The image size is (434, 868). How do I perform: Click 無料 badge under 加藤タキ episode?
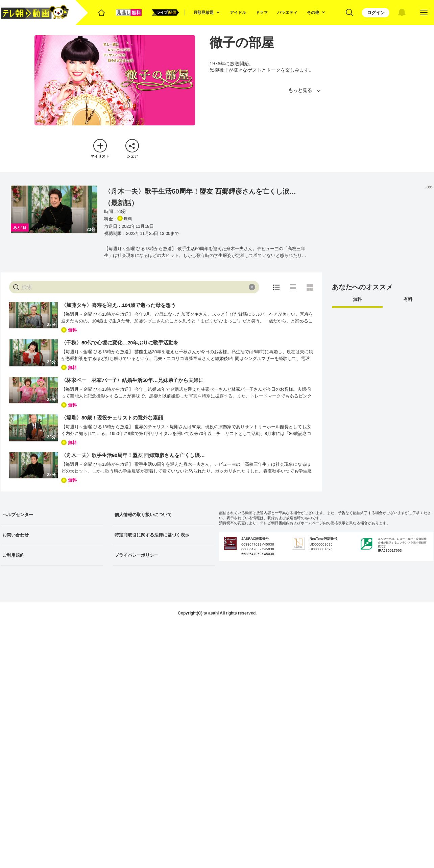pyautogui.click(x=69, y=330)
